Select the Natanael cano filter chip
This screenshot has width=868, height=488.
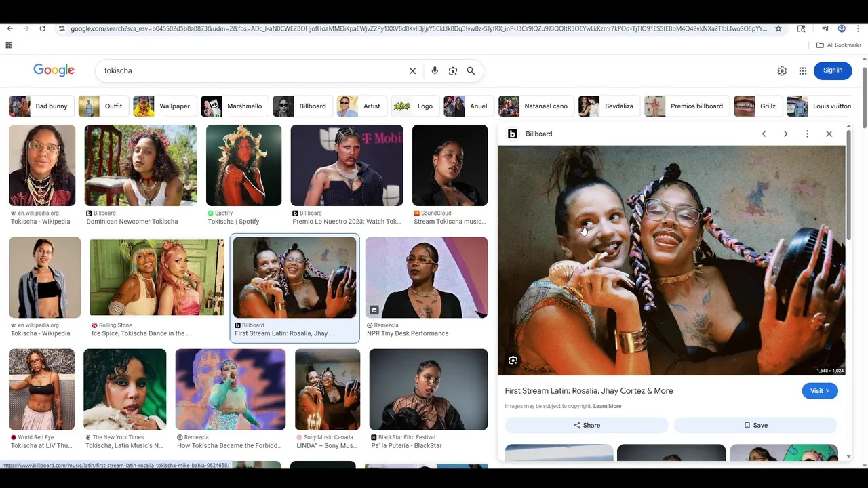click(535, 106)
